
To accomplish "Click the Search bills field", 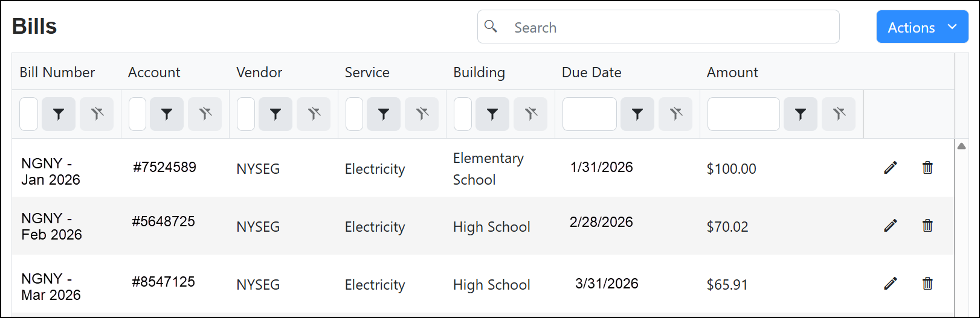I will [665, 27].
